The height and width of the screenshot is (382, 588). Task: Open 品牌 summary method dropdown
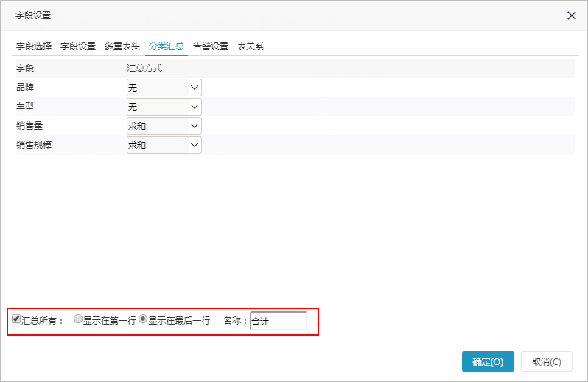[x=164, y=88]
